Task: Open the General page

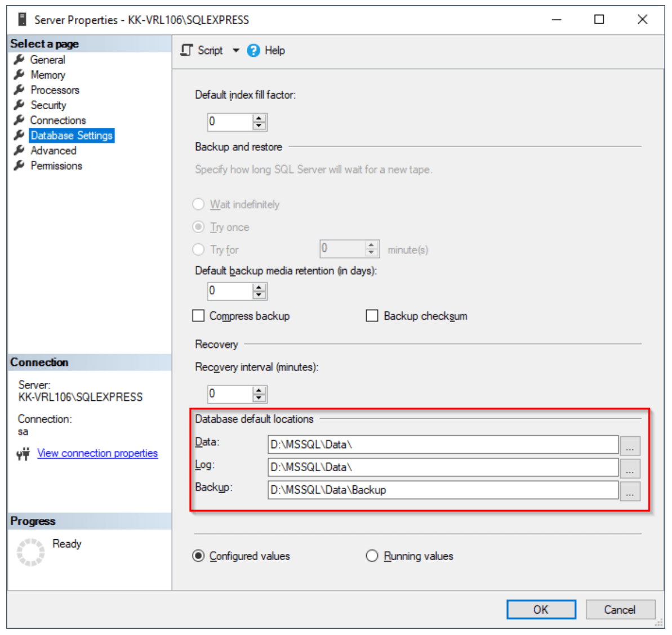Action: [47, 60]
